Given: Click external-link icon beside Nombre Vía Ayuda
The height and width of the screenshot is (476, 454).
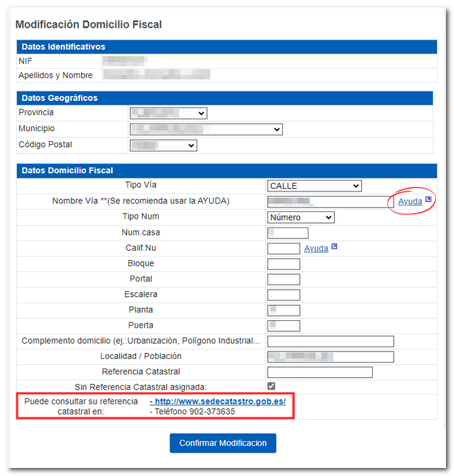Looking at the screenshot, I should click(x=428, y=200).
